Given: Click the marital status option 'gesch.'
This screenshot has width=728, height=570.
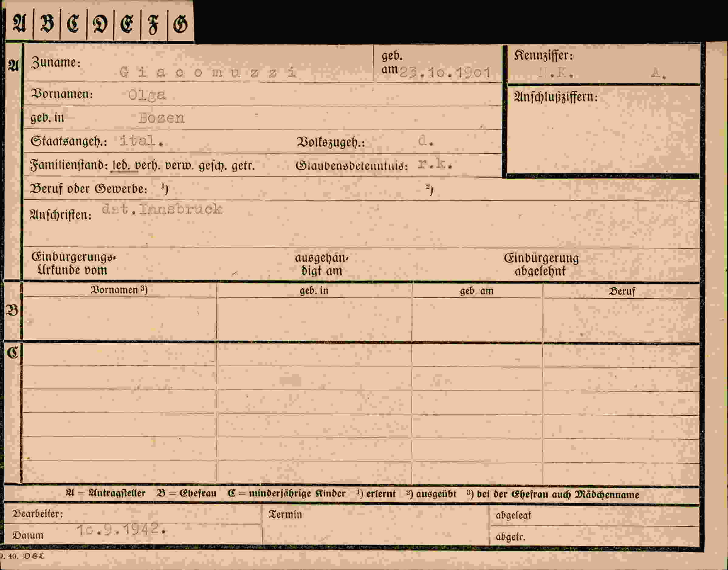Looking at the screenshot, I should tap(213, 166).
